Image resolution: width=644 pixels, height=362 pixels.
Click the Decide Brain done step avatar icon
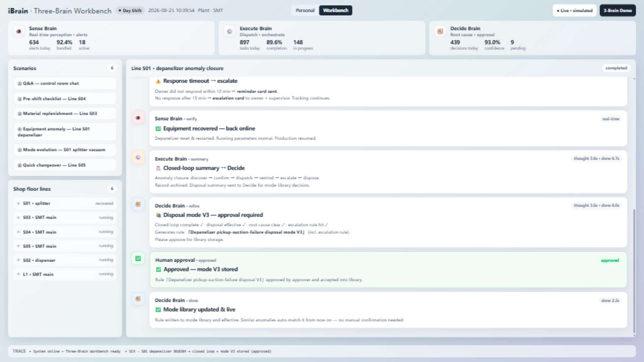(138, 299)
